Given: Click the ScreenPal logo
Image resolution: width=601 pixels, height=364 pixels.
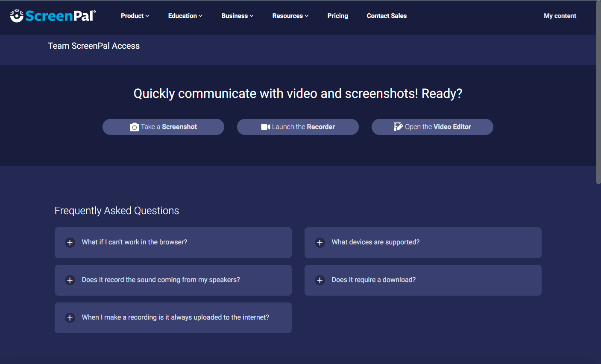Looking at the screenshot, I should 53,16.
